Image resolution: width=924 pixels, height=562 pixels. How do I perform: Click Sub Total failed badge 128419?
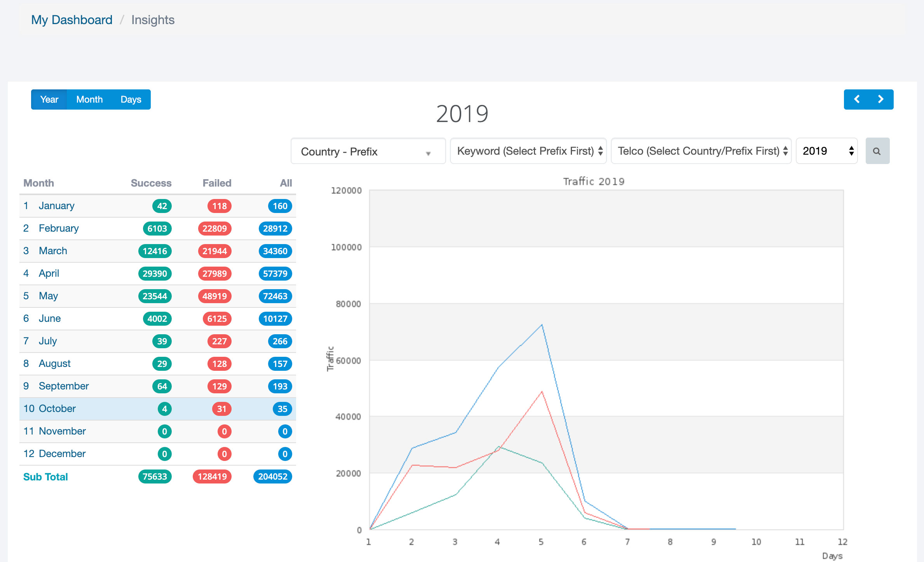[x=212, y=476]
